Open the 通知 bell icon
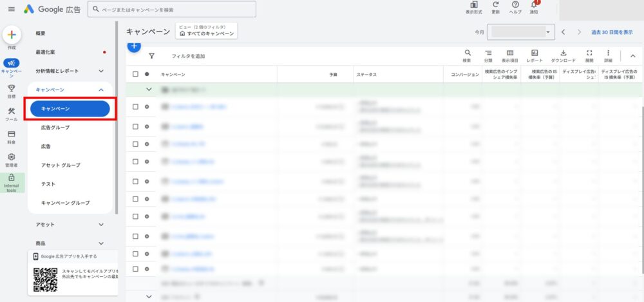This screenshot has height=302, width=644. click(x=533, y=6)
